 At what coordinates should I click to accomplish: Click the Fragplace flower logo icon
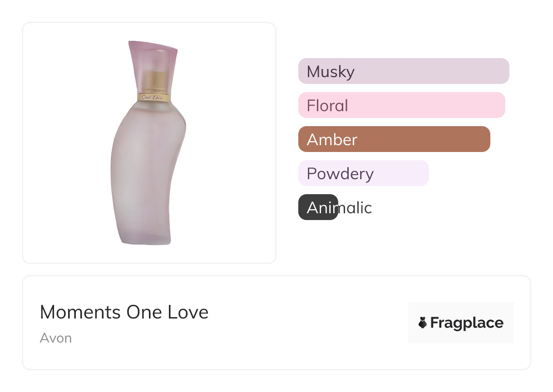[423, 323]
